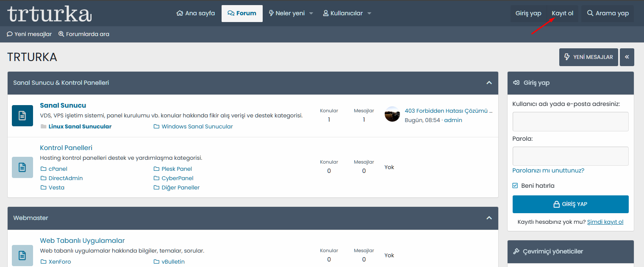Go to Ana sayfa in the navigation bar

coord(195,13)
